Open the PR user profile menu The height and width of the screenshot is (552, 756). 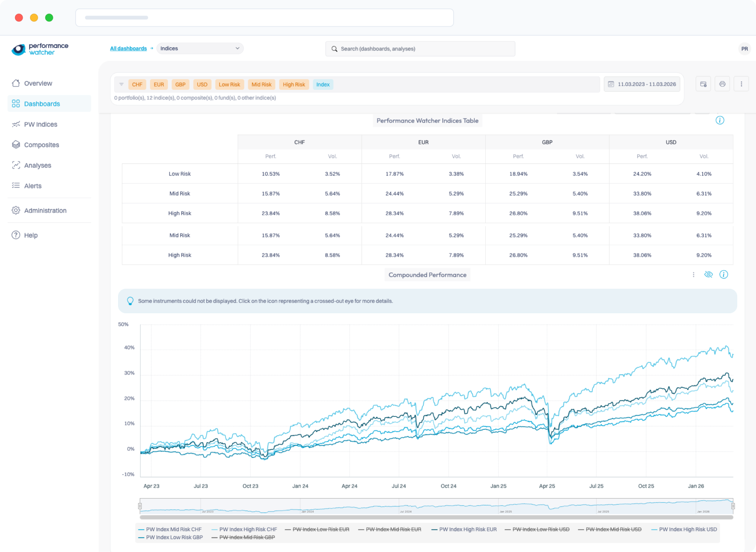click(x=744, y=49)
